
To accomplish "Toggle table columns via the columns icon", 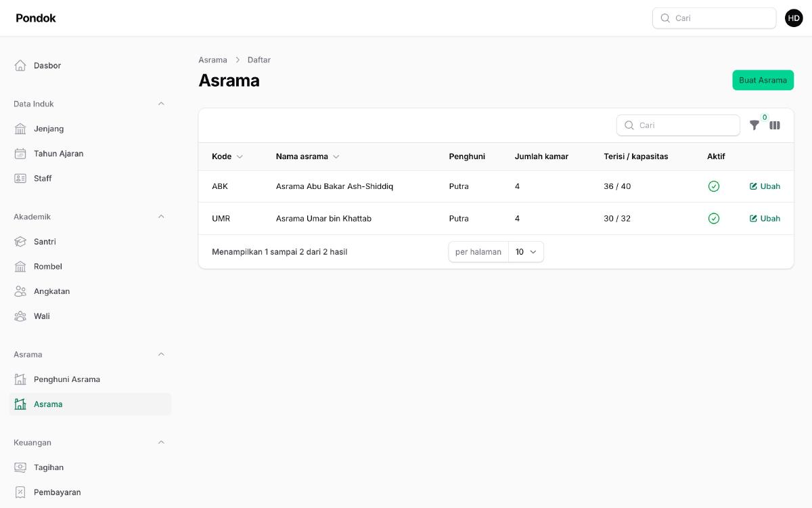I will (x=775, y=125).
